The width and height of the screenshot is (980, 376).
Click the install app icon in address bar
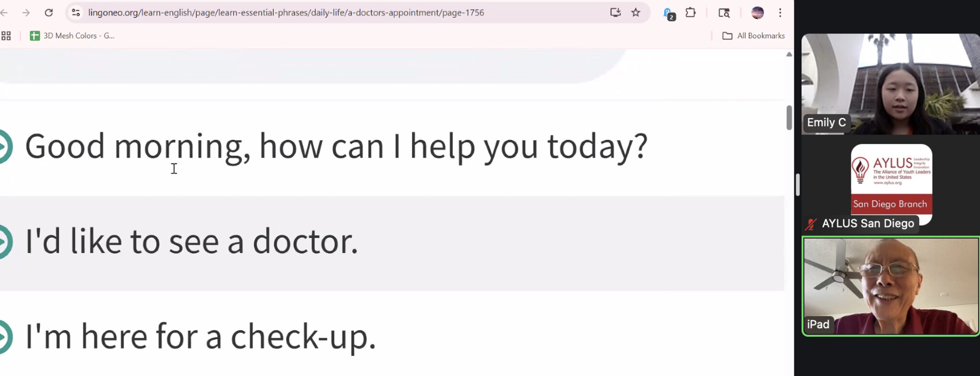point(615,12)
